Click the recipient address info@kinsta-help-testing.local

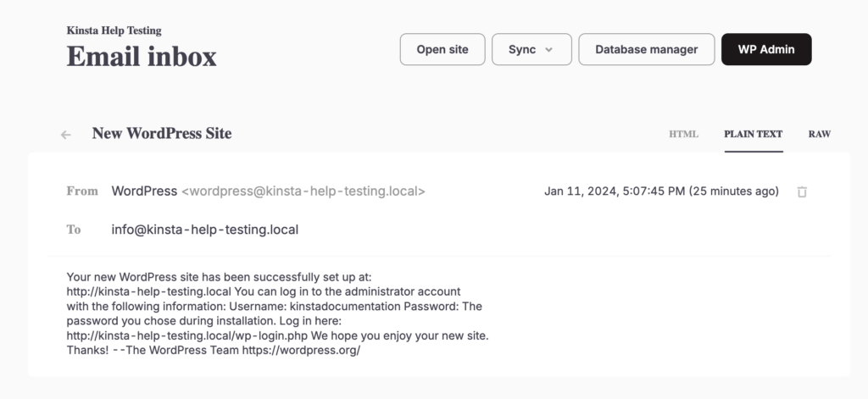[204, 230]
